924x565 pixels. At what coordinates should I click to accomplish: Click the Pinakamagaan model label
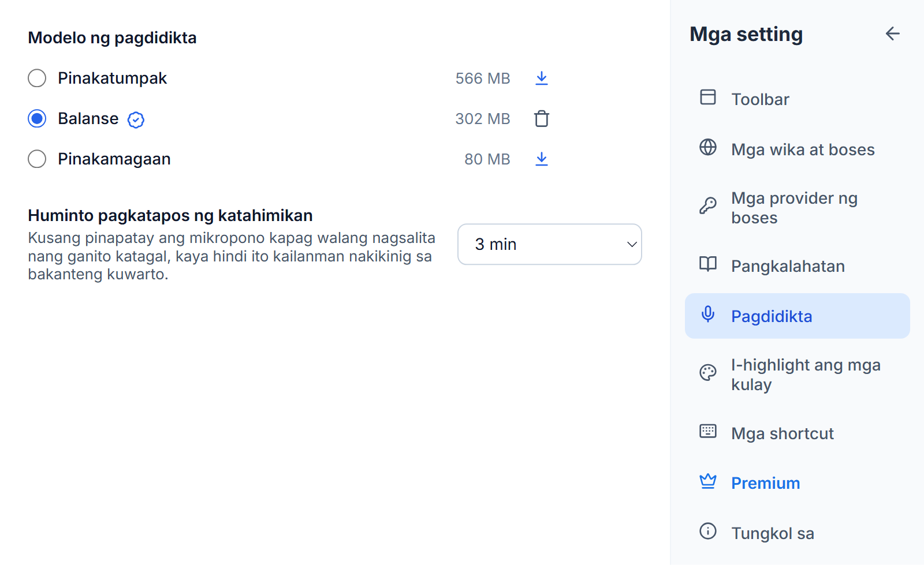114,159
